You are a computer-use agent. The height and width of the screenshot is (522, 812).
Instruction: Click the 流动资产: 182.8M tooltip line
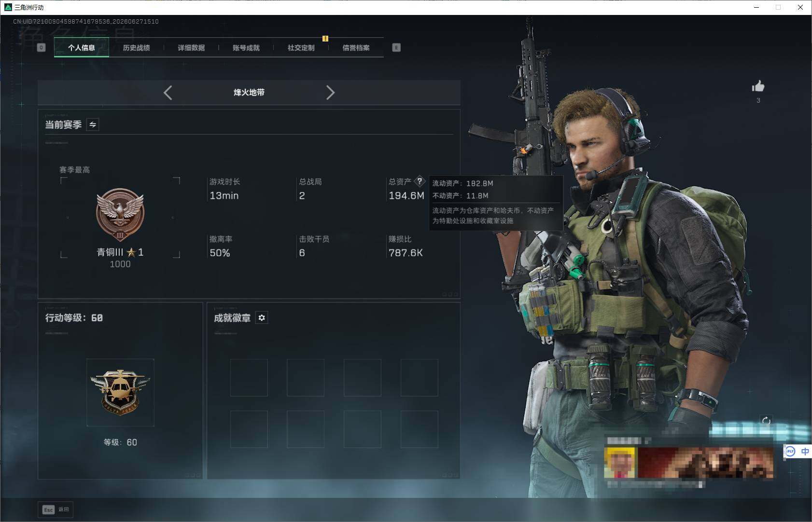coord(462,183)
